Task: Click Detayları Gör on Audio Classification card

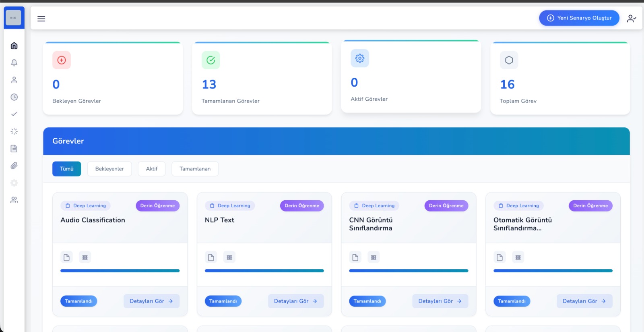Action: (151, 301)
